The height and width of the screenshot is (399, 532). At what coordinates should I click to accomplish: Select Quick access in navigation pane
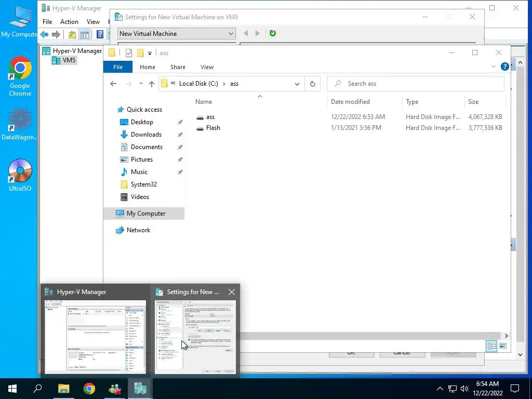click(144, 110)
